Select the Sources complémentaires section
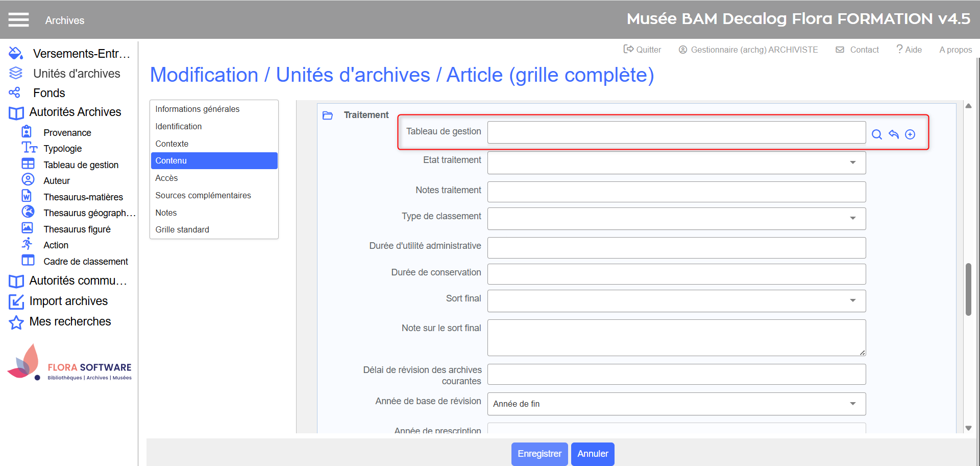 (x=203, y=195)
